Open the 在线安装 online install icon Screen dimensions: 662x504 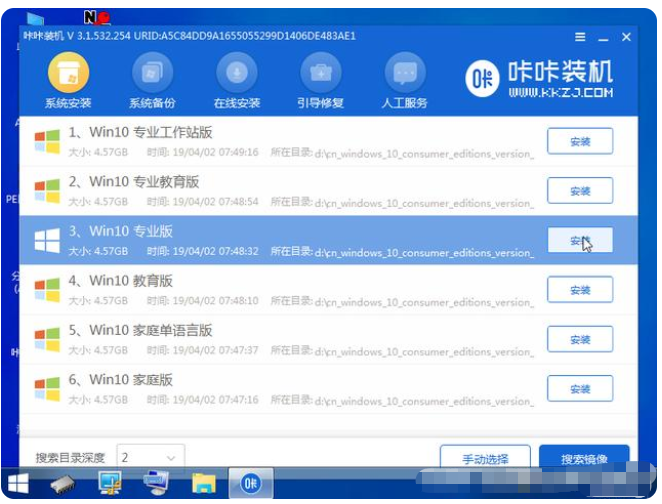point(237,72)
